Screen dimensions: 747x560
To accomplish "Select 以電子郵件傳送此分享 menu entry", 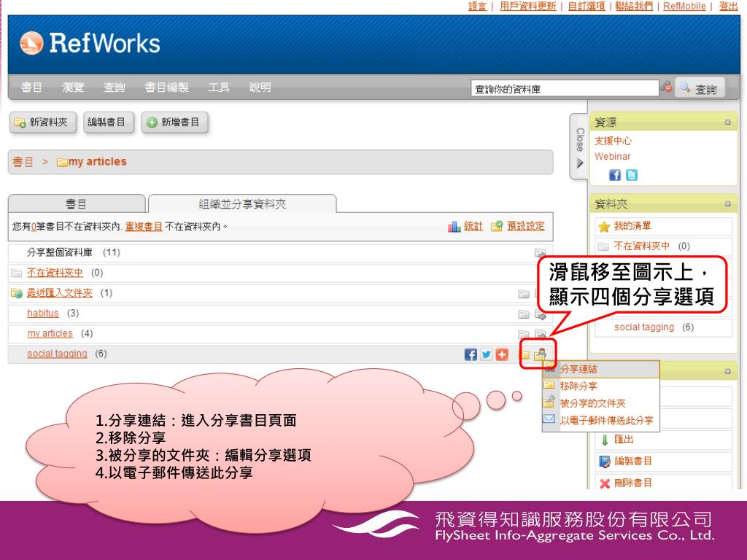I will 601,421.
